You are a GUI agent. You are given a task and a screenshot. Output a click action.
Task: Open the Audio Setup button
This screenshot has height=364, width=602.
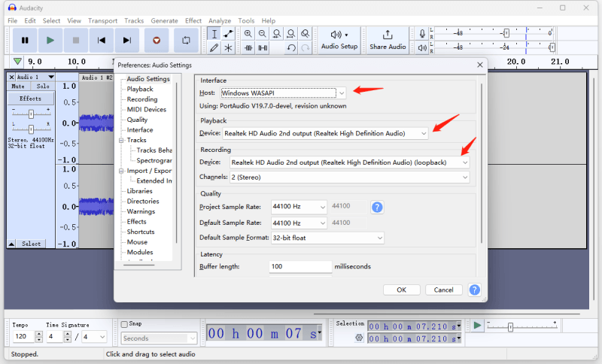[x=339, y=41]
